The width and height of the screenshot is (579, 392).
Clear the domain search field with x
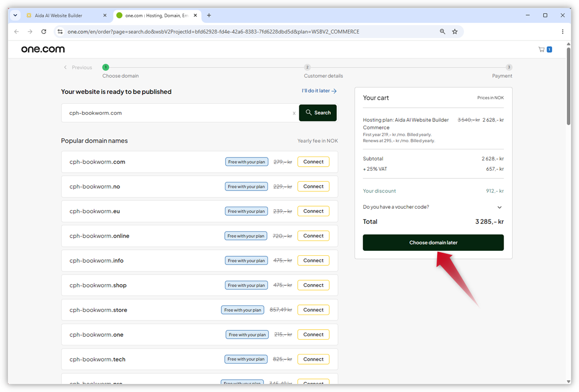[294, 113]
